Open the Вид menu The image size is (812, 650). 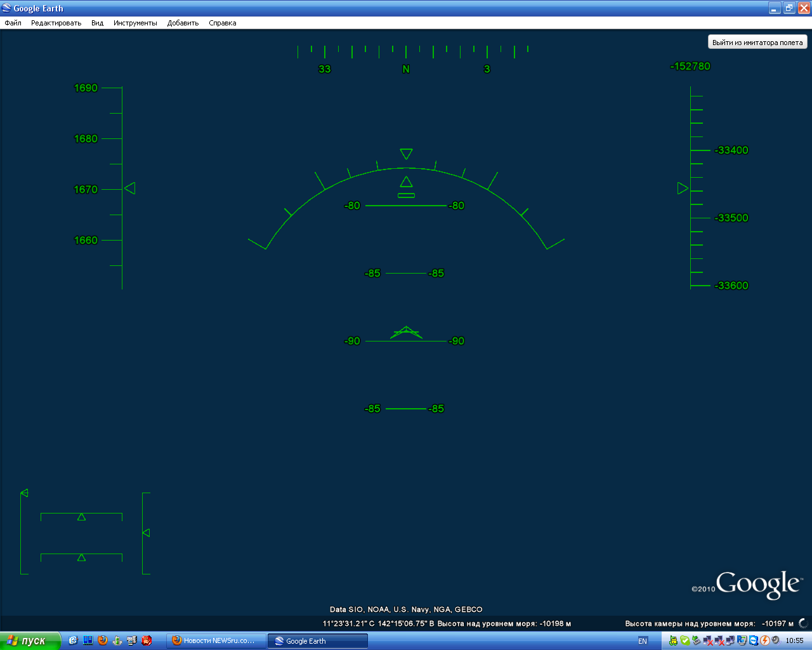(97, 23)
